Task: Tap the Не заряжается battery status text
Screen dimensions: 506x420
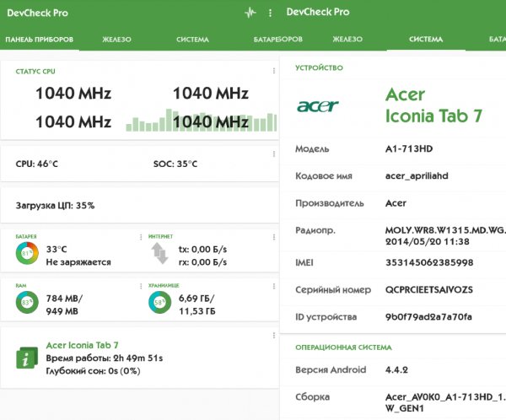Action: [78, 262]
